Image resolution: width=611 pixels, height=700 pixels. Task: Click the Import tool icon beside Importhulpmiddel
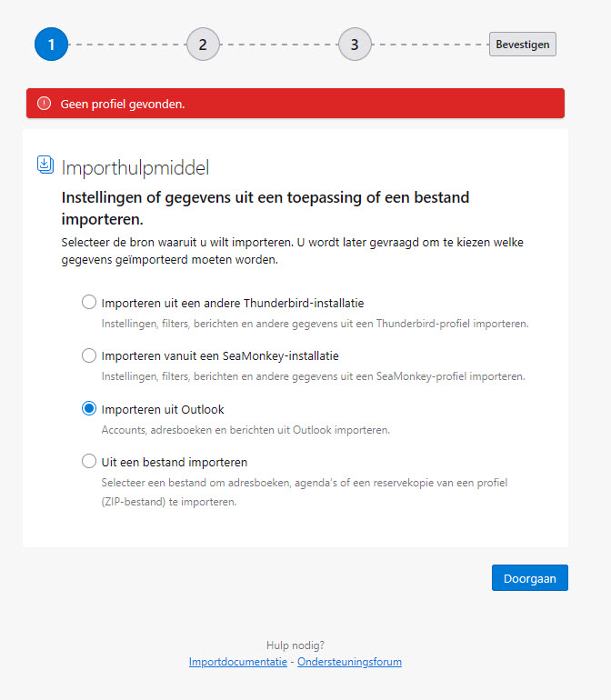45,165
